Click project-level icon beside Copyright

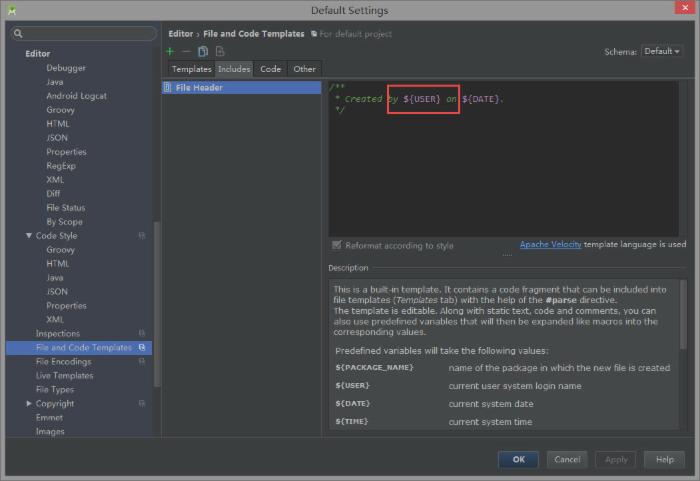(142, 404)
